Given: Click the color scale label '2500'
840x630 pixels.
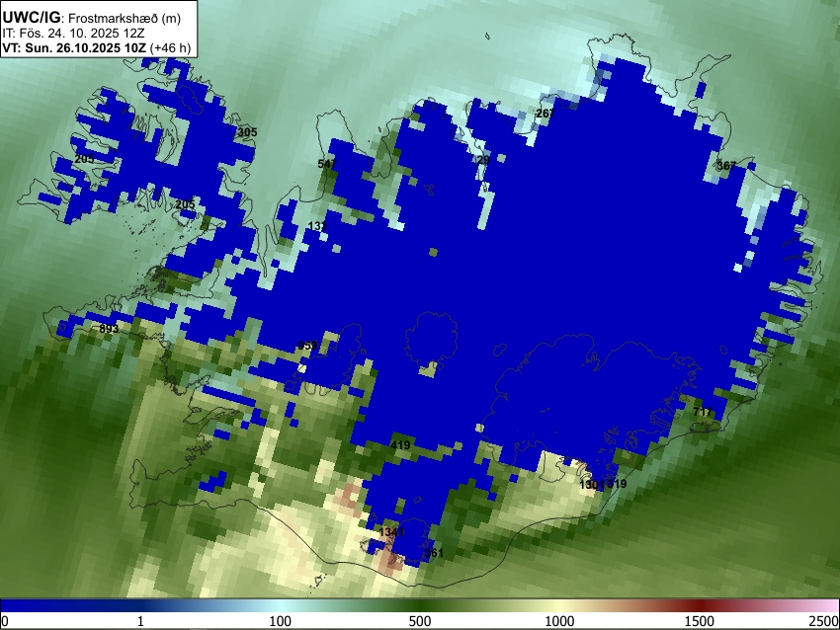Looking at the screenshot, I should pos(824,621).
